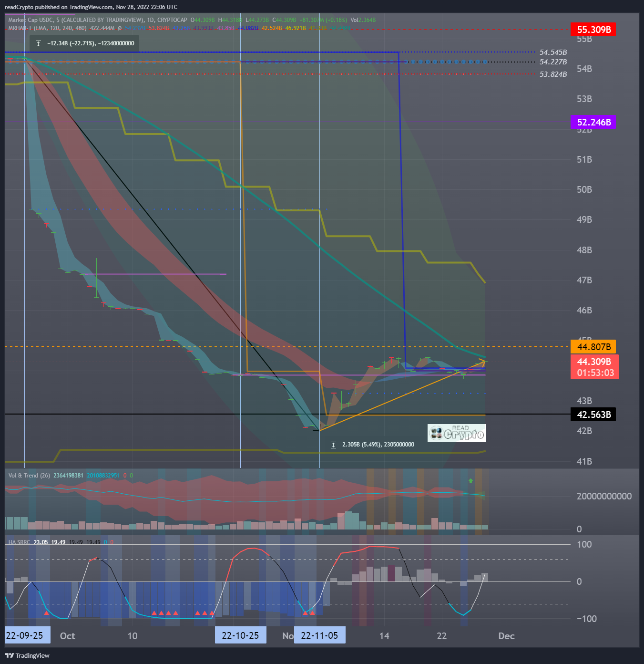Click the 53B price axis tick
The height and width of the screenshot is (664, 644).
click(584, 99)
